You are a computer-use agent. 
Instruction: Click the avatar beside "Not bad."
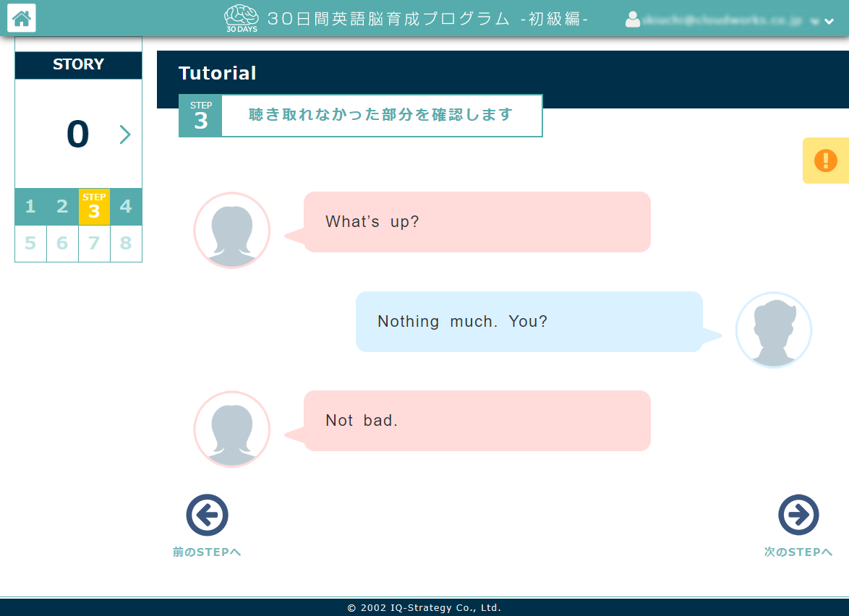[x=231, y=429]
